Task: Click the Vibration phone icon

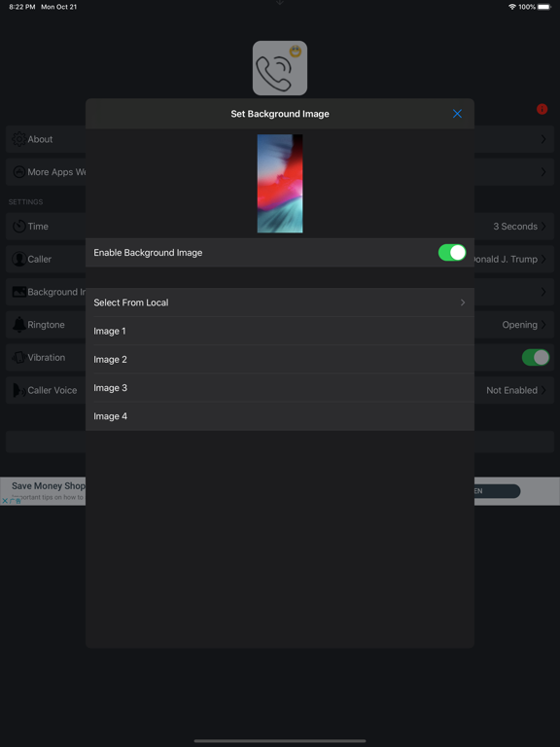Action: [x=19, y=357]
